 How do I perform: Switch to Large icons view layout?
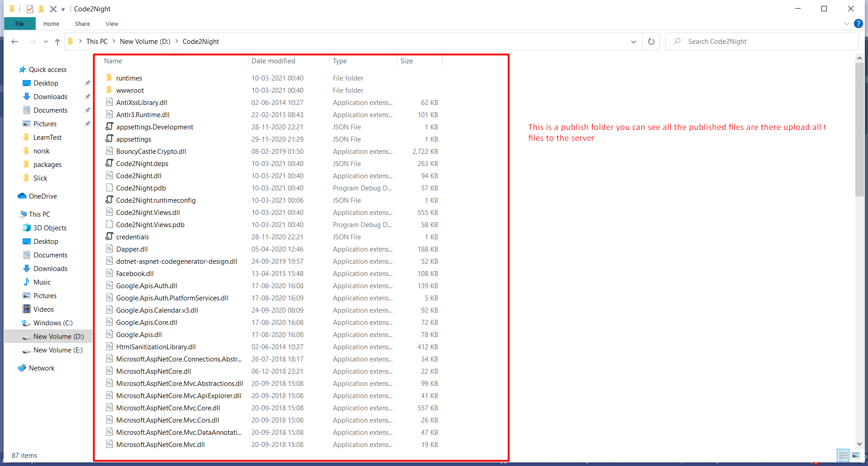pyautogui.click(x=856, y=456)
